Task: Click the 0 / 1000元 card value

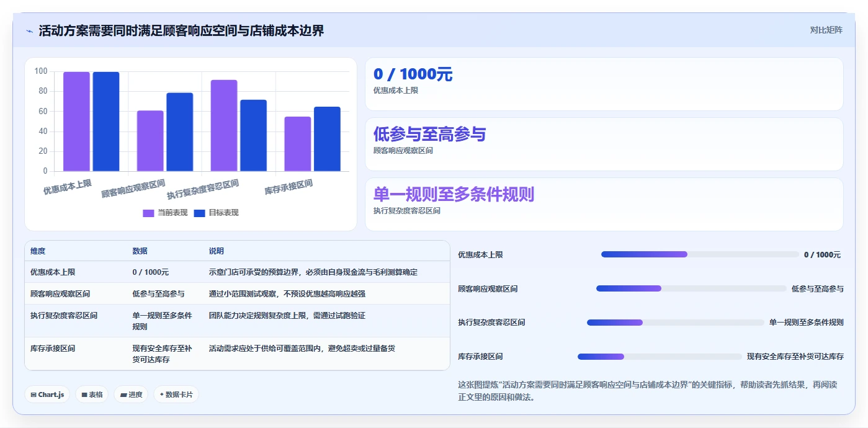Action: pyautogui.click(x=413, y=74)
